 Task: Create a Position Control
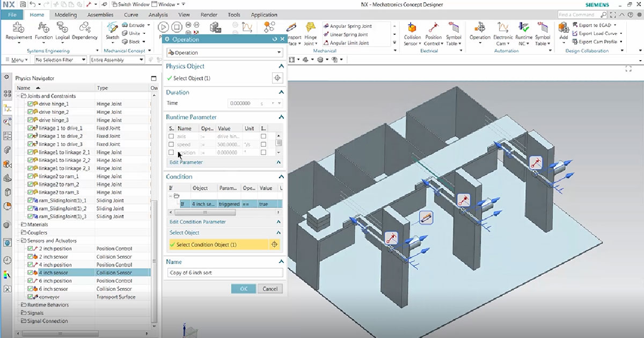pyautogui.click(x=434, y=33)
